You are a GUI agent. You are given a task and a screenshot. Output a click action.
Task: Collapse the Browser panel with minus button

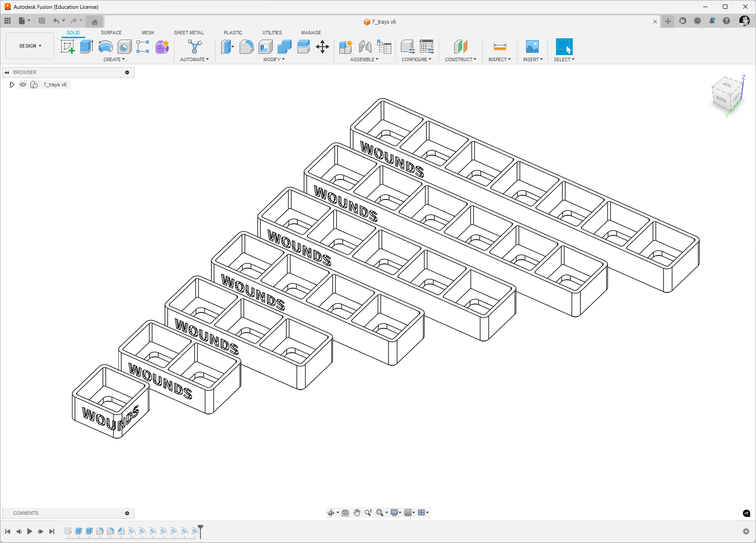pos(127,72)
